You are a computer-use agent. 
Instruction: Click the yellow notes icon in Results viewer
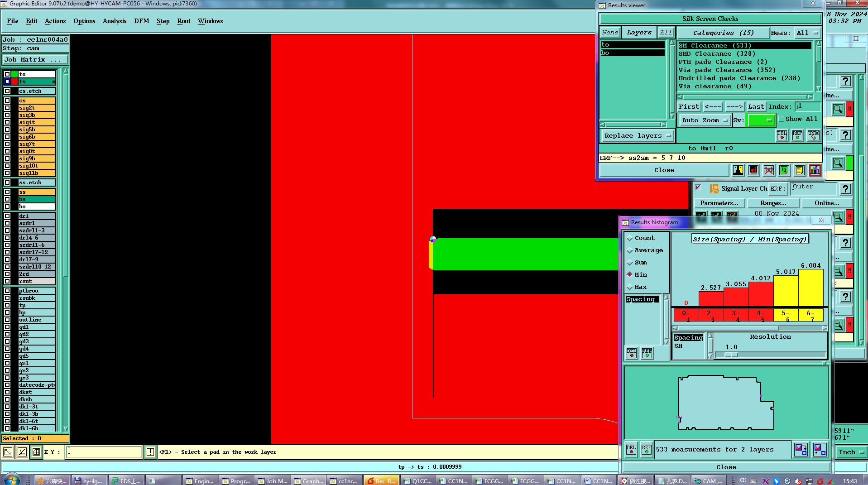click(x=800, y=170)
